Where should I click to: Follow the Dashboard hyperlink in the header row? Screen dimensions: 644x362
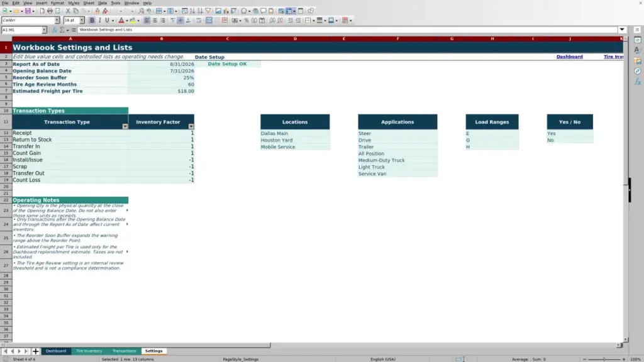tap(569, 57)
